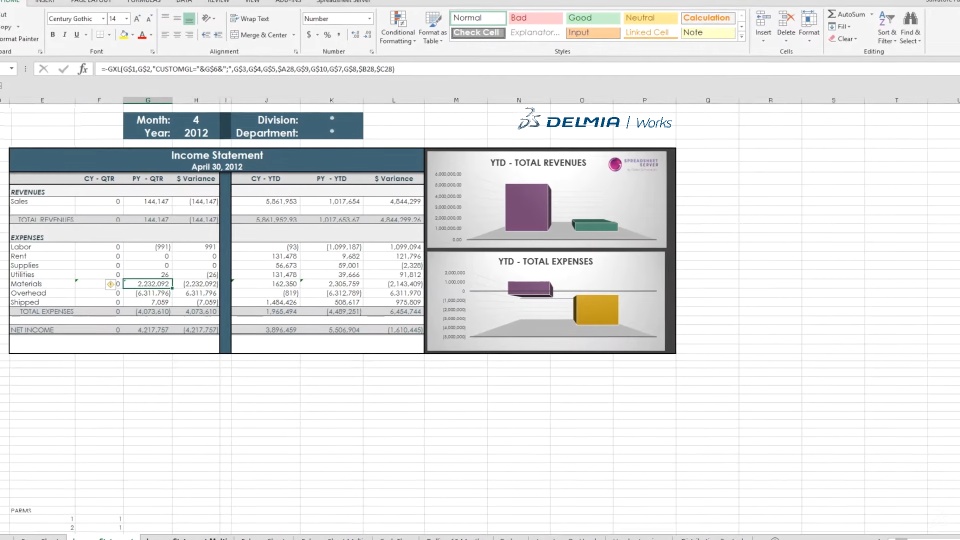
Task: Toggle Wrap Text
Action: (x=249, y=19)
